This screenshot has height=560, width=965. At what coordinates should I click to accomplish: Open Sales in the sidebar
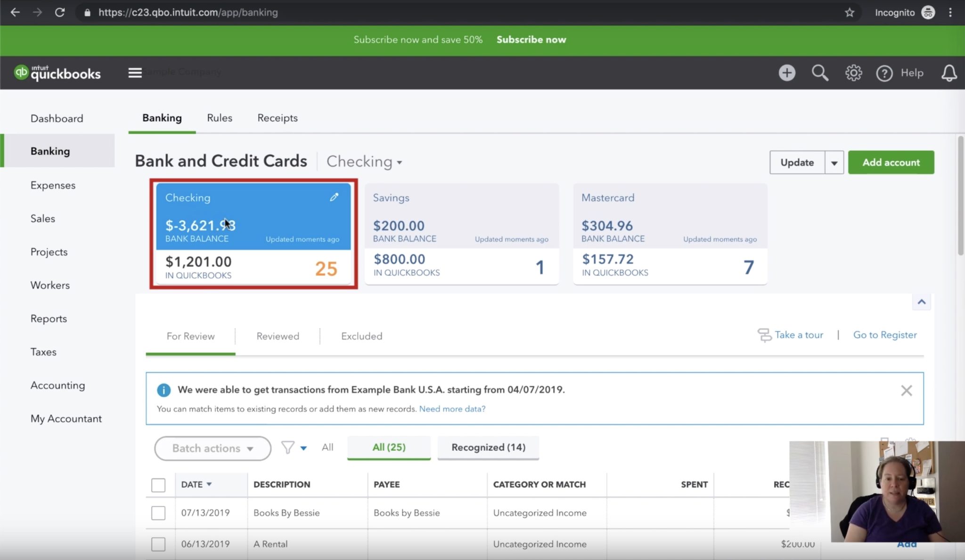(43, 219)
